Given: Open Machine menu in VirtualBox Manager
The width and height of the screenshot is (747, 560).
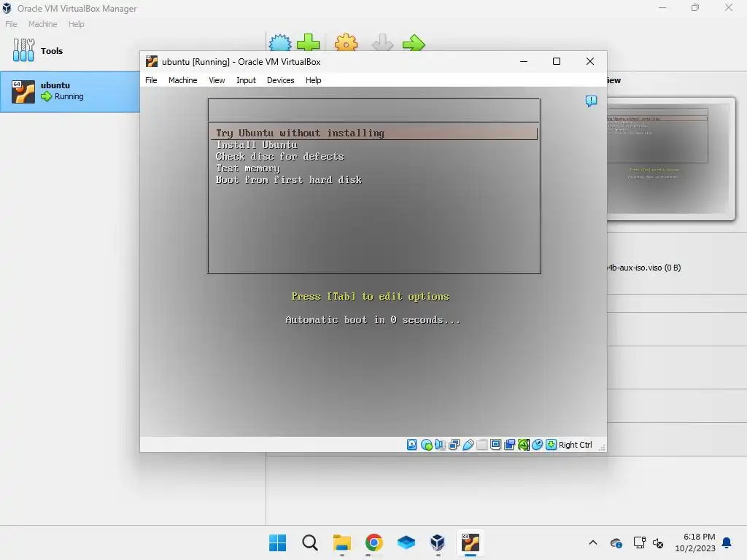Looking at the screenshot, I should (42, 24).
